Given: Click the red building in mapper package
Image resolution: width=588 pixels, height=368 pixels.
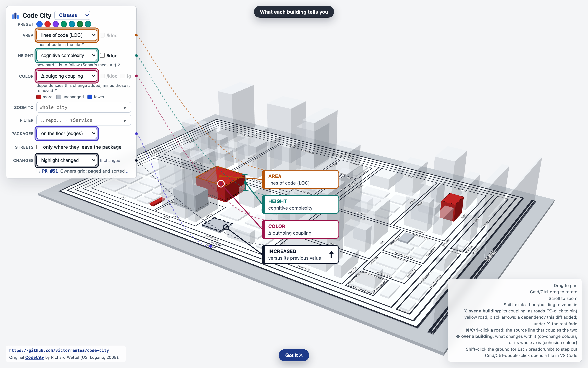Looking at the screenshot, I should coord(452,207).
